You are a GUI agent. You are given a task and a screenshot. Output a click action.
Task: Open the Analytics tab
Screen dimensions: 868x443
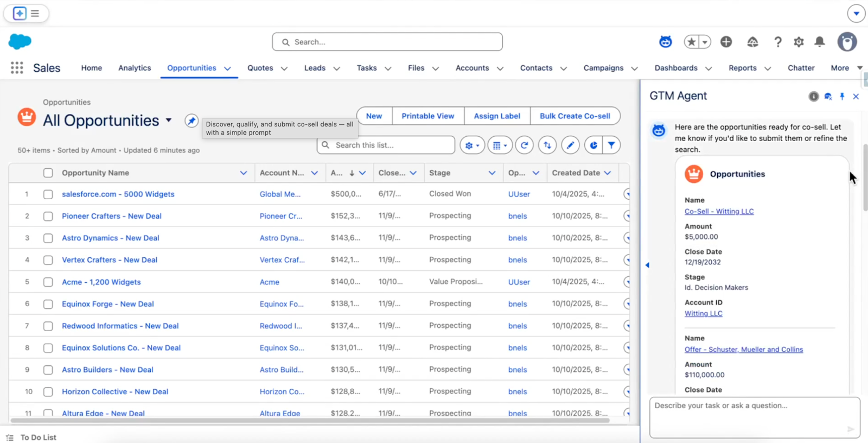(135, 68)
